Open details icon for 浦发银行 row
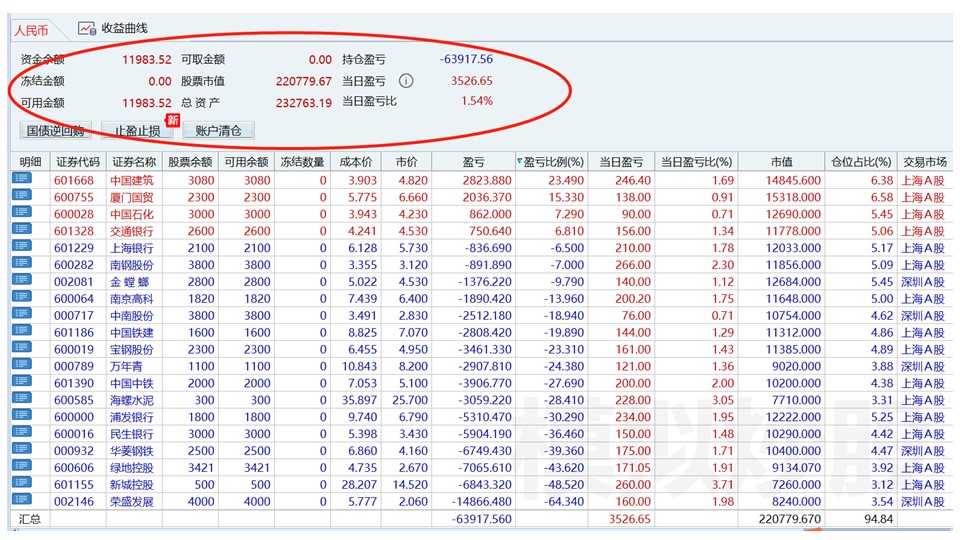 pos(21,415)
